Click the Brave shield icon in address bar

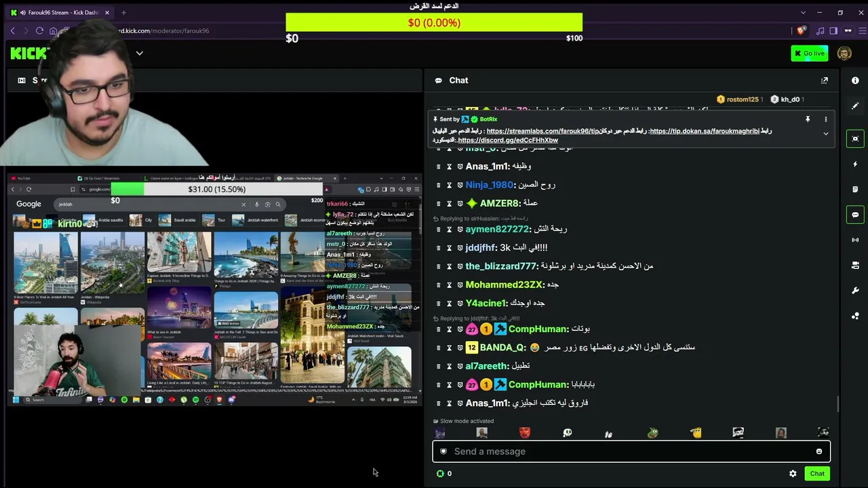click(x=802, y=30)
